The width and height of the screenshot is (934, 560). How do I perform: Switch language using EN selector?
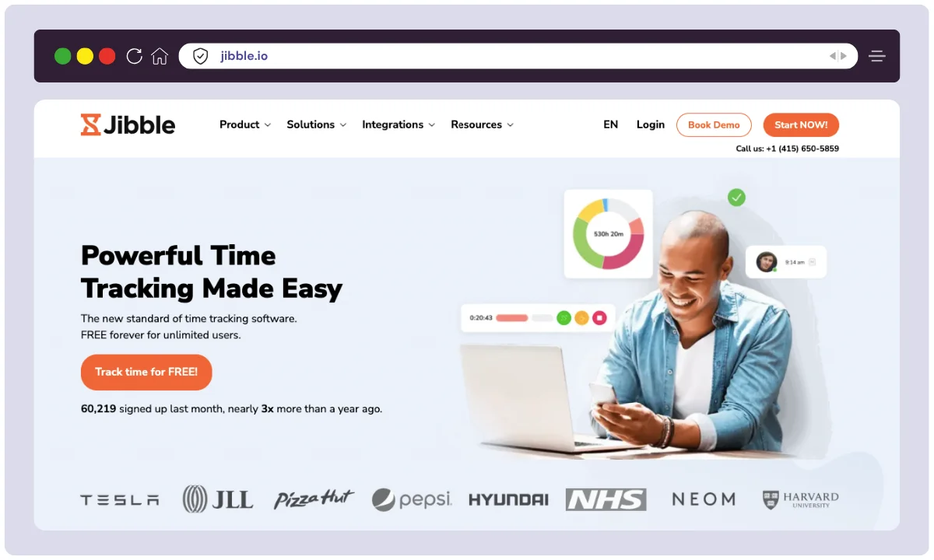pyautogui.click(x=611, y=124)
